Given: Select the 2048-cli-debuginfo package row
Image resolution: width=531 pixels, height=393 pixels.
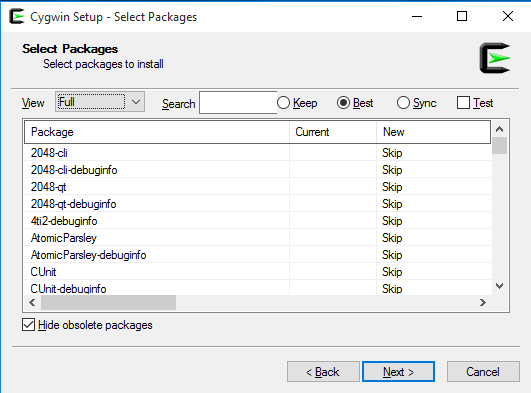Looking at the screenshot, I should tap(257, 170).
